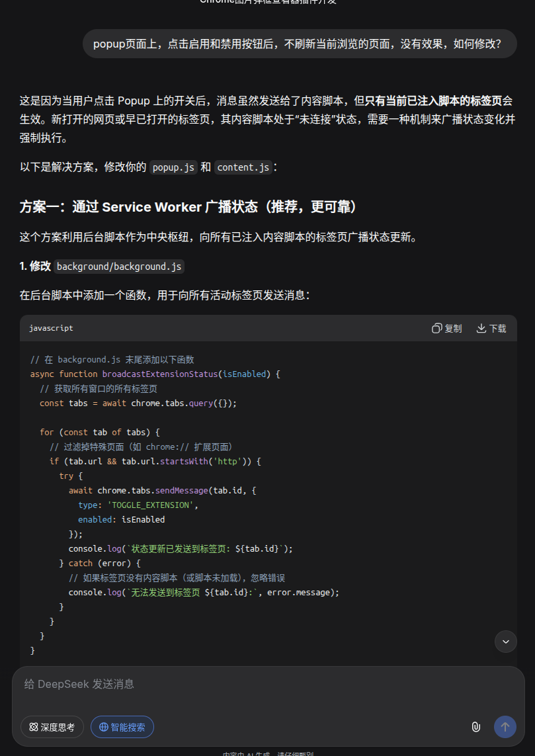Image resolution: width=535 pixels, height=756 pixels.
Task: Click the copy icon in the code block header
Action: 436,329
